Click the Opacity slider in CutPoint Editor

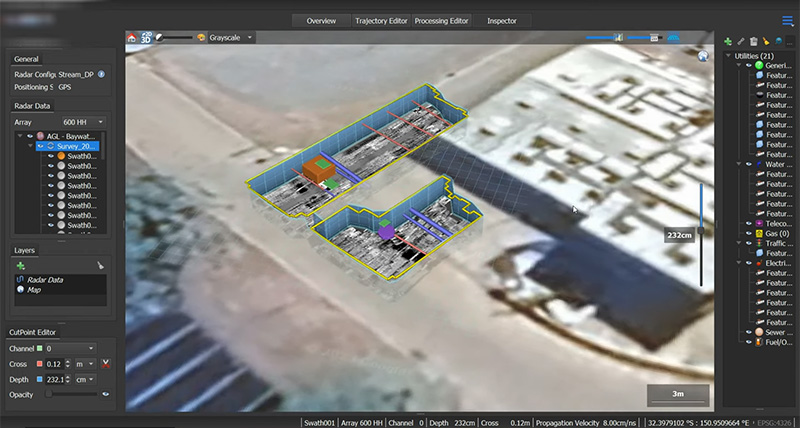click(x=70, y=394)
